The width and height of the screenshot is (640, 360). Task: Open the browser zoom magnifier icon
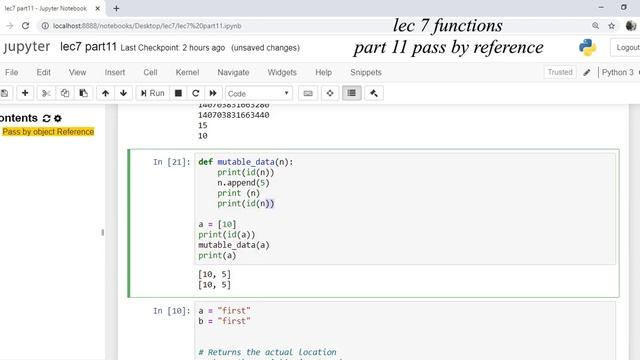596,26
